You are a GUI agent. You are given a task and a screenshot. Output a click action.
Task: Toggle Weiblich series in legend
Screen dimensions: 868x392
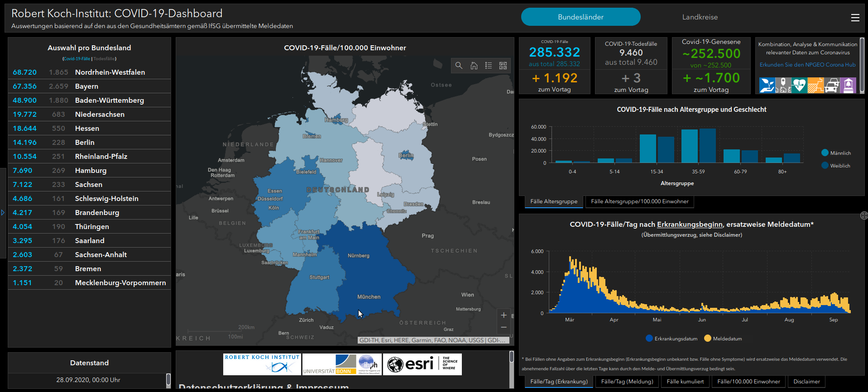click(x=835, y=166)
